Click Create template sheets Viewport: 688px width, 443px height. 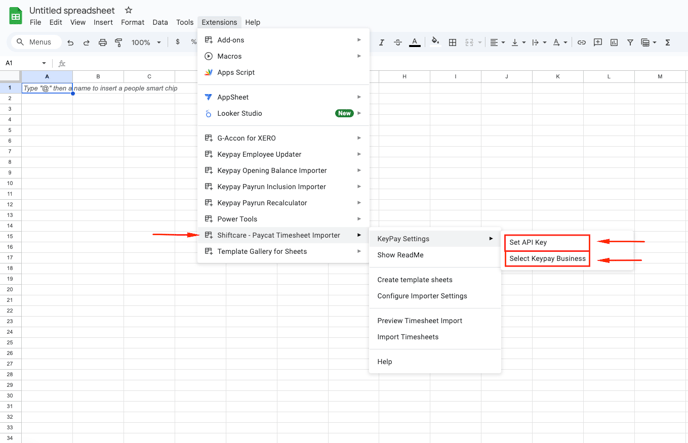point(435,280)
